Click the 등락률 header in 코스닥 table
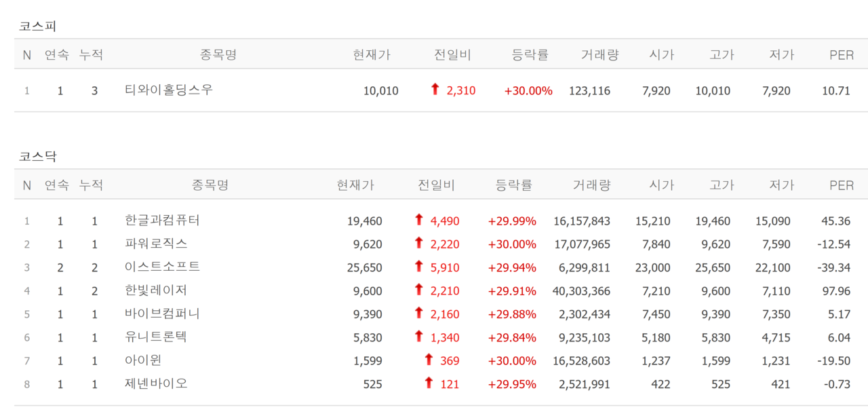This screenshot has width=868, height=412. (x=514, y=185)
